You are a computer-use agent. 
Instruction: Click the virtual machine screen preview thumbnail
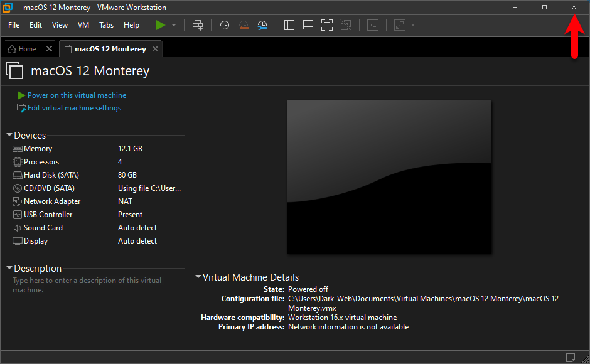[389, 178]
